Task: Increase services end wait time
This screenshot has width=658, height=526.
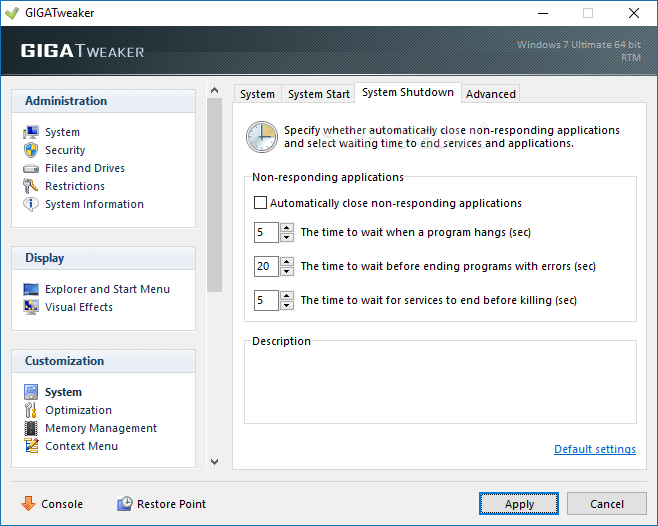Action: 287,296
